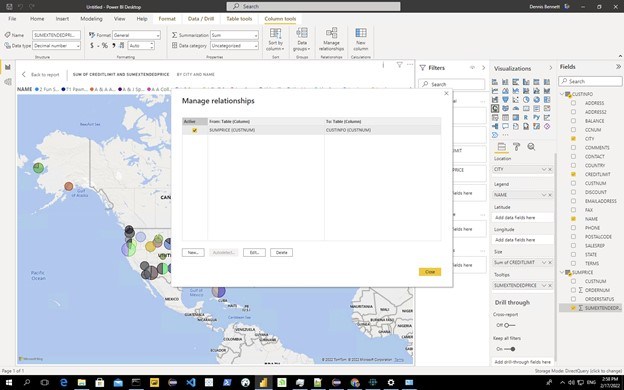Screen dimensions: 624x390
Task: Switch to the Table tools tab
Action: 239,19
